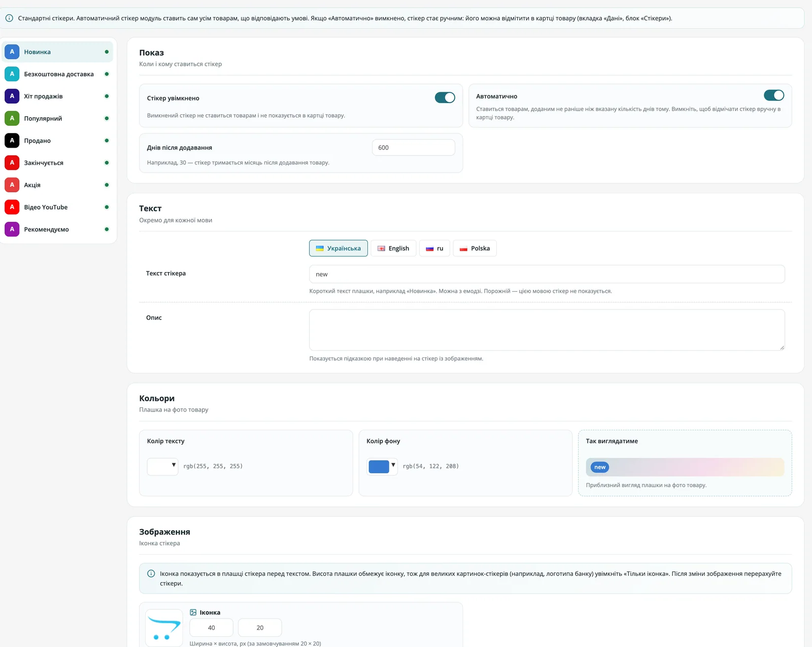Click the rgb(255, 255, 255) value text
The width and height of the screenshot is (812, 647).
point(213,466)
